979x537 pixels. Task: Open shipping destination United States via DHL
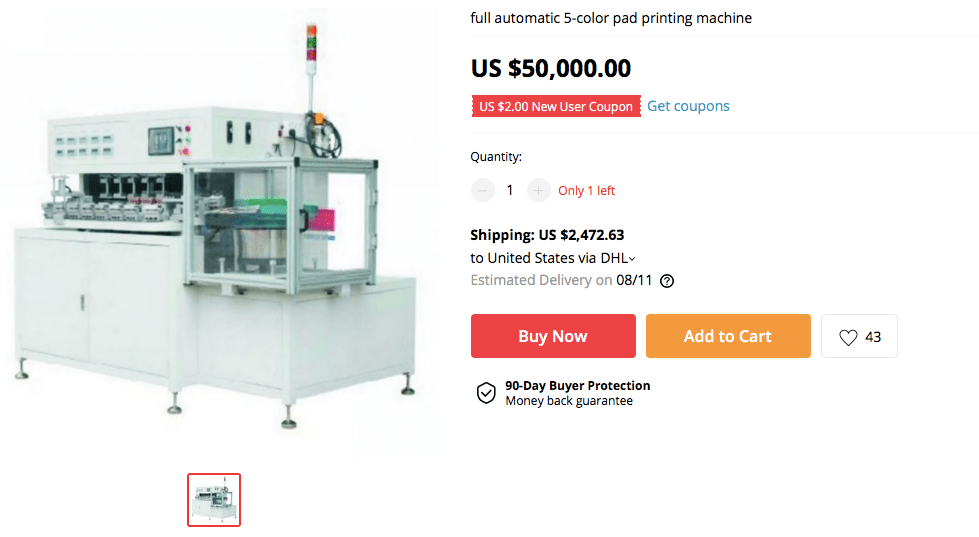553,258
